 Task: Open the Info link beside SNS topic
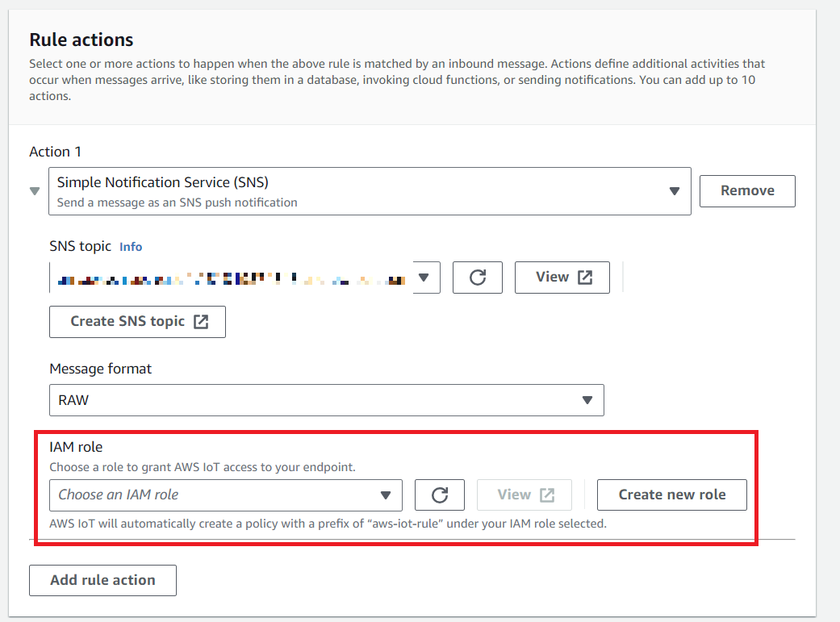click(x=131, y=247)
